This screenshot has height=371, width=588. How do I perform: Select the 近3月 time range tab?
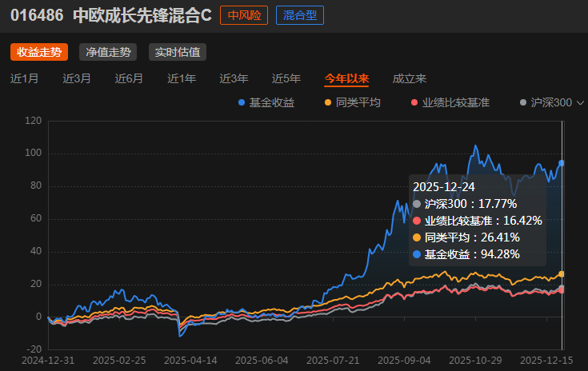pyautogui.click(x=77, y=78)
